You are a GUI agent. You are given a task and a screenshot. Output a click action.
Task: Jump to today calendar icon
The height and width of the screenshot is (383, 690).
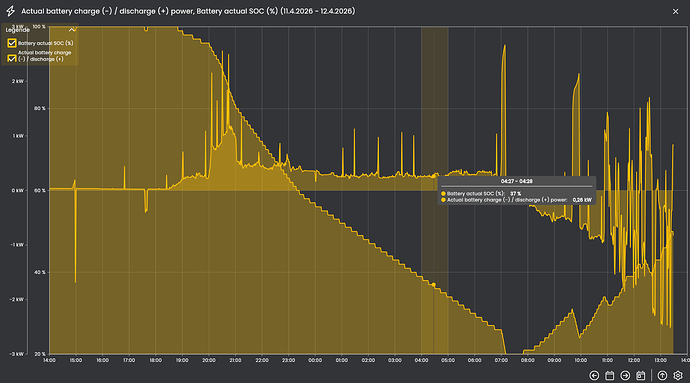coord(640,375)
